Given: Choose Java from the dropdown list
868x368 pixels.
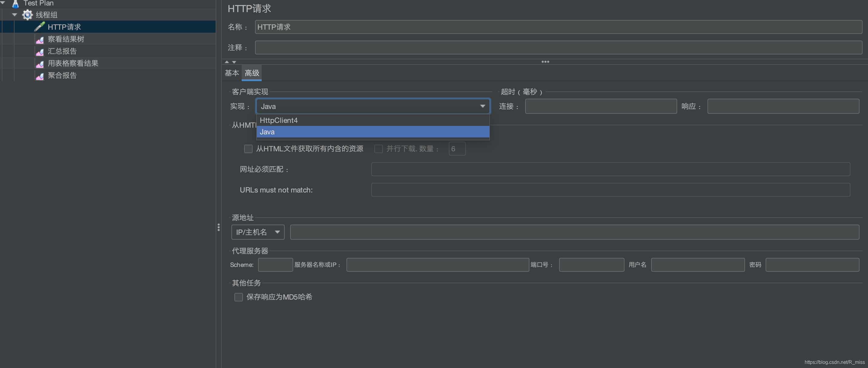Looking at the screenshot, I should (x=373, y=132).
